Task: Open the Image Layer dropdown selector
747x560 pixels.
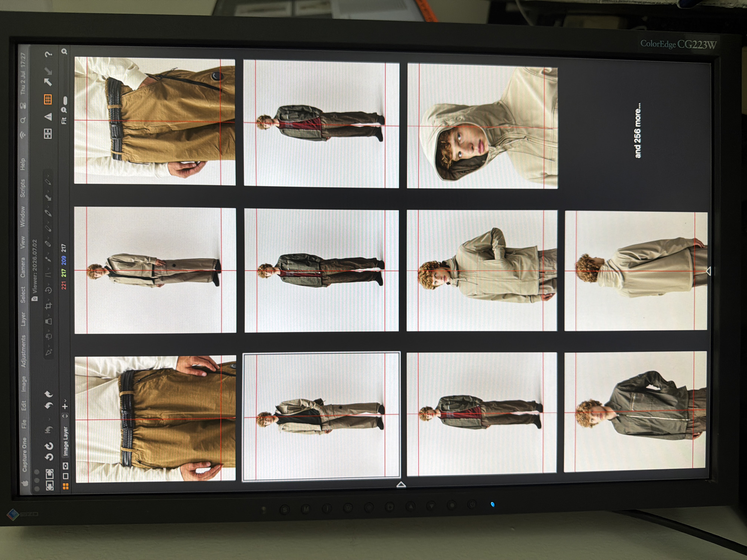Action: coord(65,435)
